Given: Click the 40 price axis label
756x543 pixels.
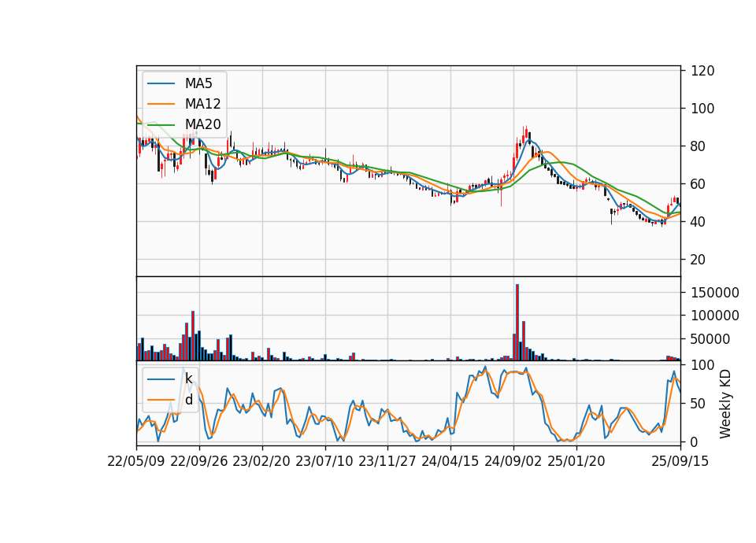Looking at the screenshot, I should [699, 222].
